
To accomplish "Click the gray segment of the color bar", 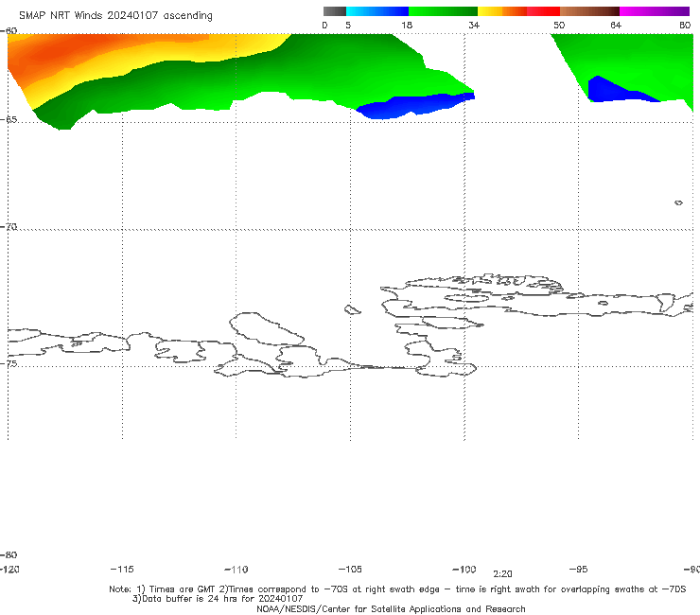I will 334,11.
